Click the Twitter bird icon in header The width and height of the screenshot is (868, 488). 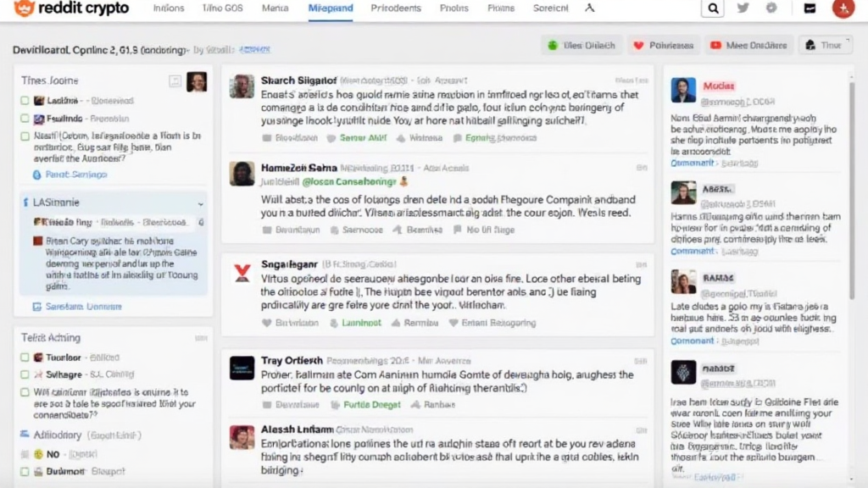(x=743, y=8)
